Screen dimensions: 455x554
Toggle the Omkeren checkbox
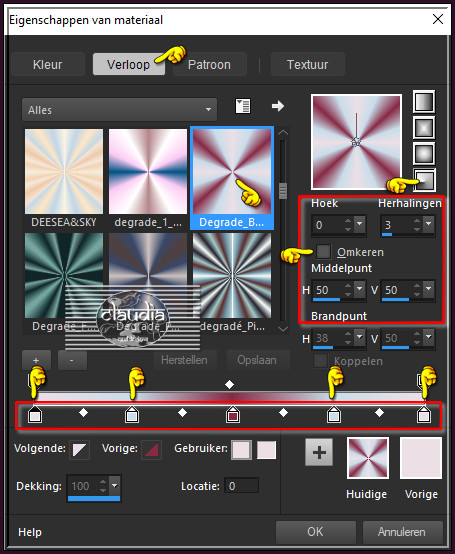tap(323, 252)
